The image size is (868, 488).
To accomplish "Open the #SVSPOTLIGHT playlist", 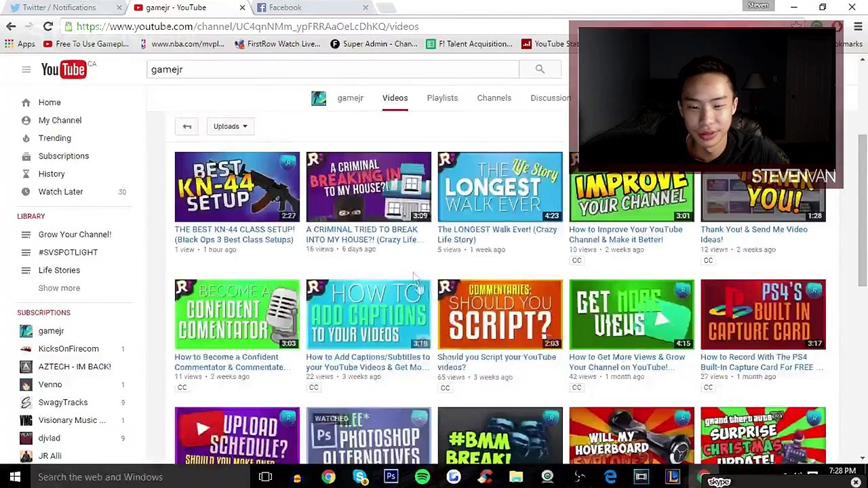I will point(68,252).
